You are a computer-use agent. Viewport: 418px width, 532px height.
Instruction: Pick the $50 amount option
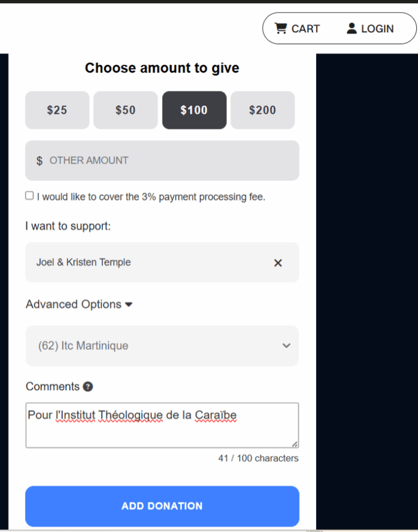click(x=125, y=110)
